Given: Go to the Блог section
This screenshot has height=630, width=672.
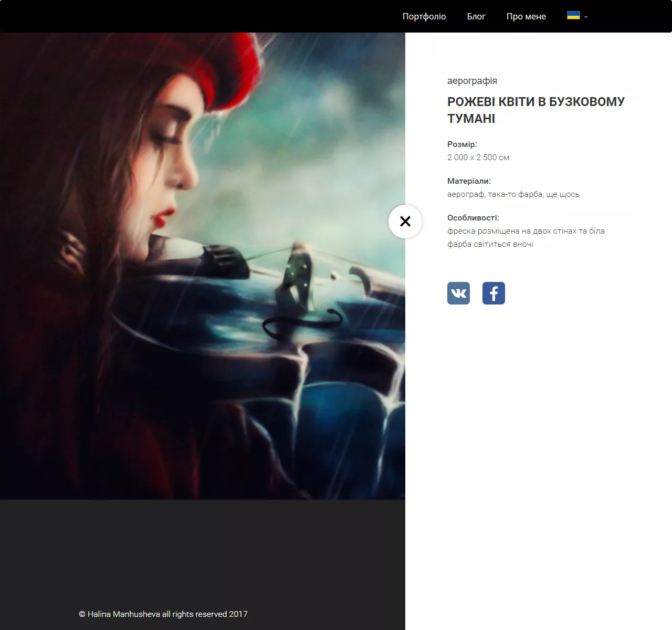Looking at the screenshot, I should 476,16.
